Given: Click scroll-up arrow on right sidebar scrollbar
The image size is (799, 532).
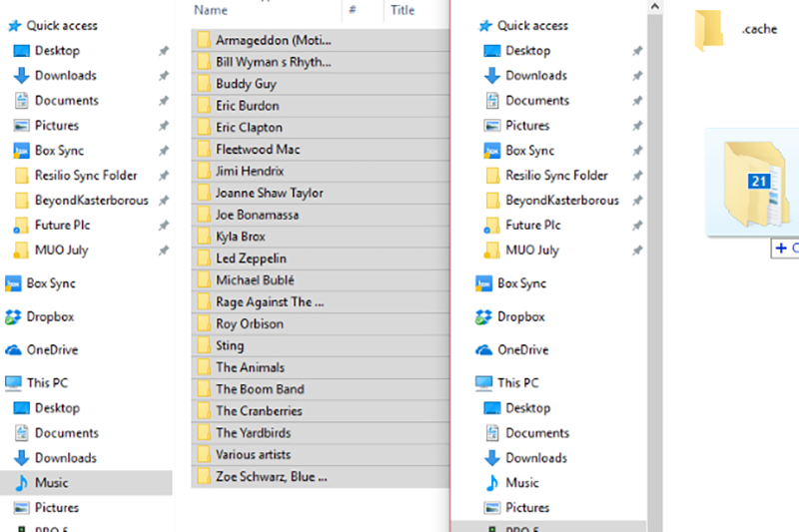Looking at the screenshot, I should point(654,6).
